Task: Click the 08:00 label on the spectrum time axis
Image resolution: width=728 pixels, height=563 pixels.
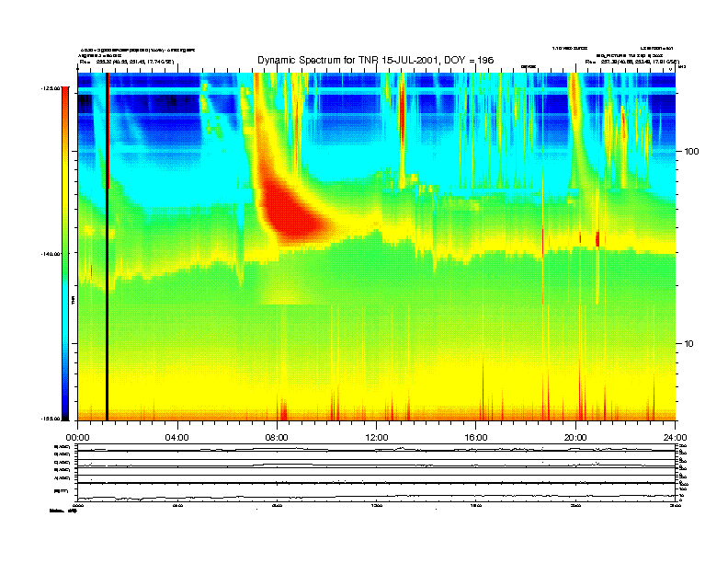Action: click(277, 438)
